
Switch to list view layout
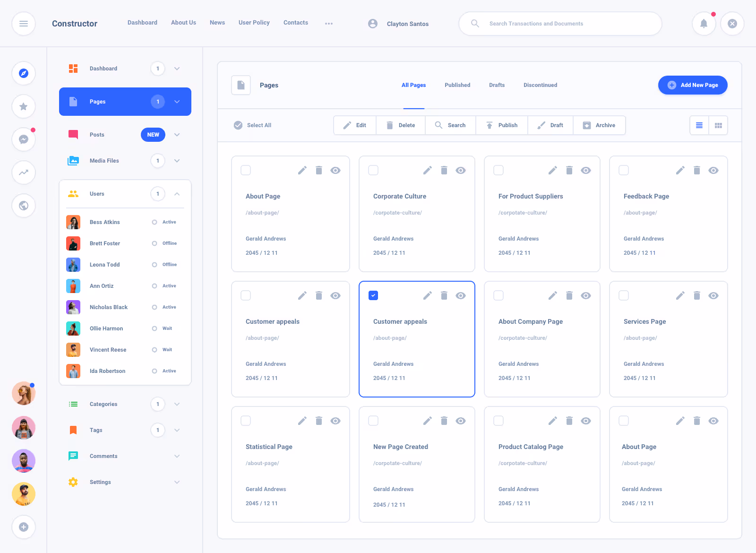tap(699, 125)
